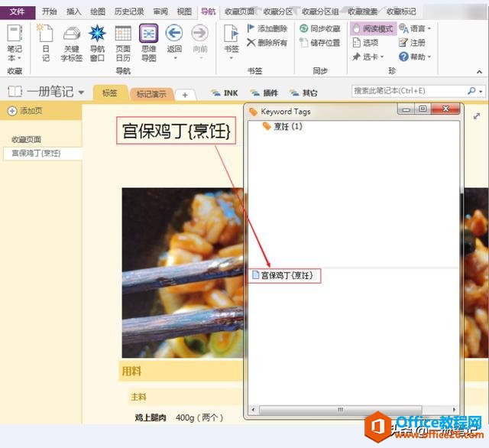Image resolution: width=489 pixels, height=448 pixels.
Task: Open the 选卡 dropdown menu
Action: pyautogui.click(x=371, y=57)
